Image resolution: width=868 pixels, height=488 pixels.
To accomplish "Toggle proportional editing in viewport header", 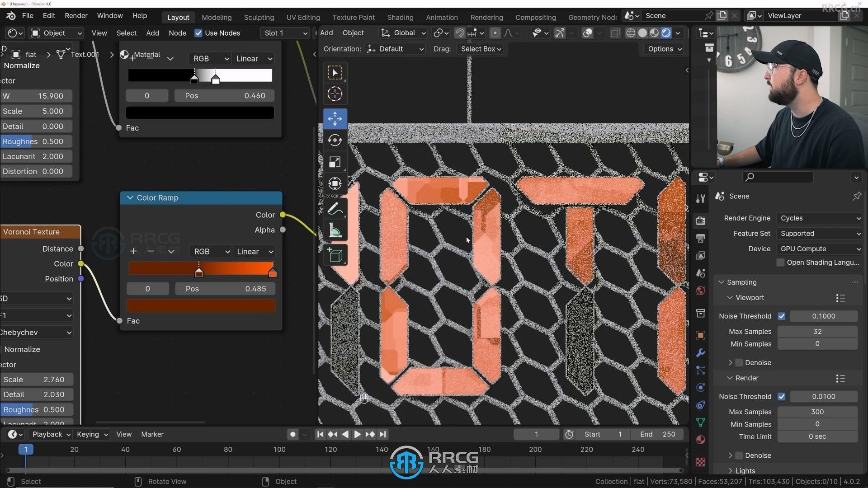I will [495, 33].
